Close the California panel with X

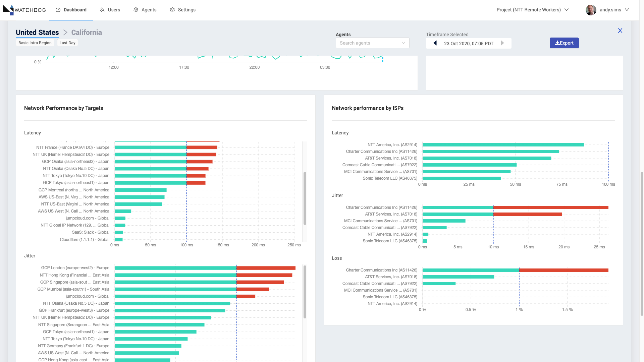click(620, 31)
